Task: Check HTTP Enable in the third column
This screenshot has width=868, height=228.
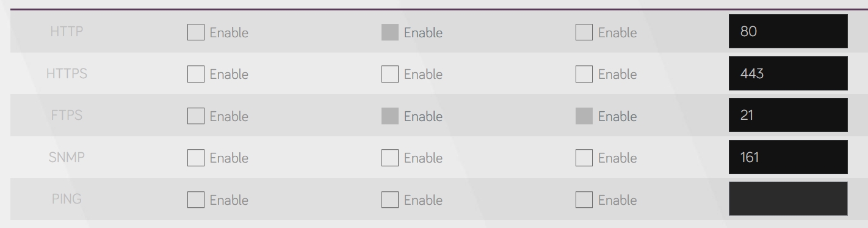Action: [584, 32]
